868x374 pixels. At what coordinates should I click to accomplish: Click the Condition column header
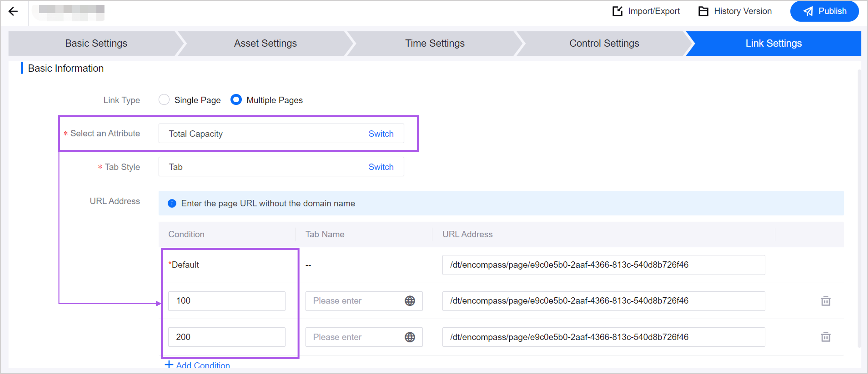tap(186, 234)
